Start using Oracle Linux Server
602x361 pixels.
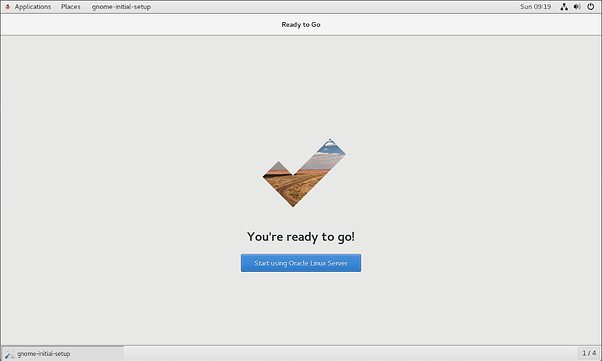click(301, 263)
